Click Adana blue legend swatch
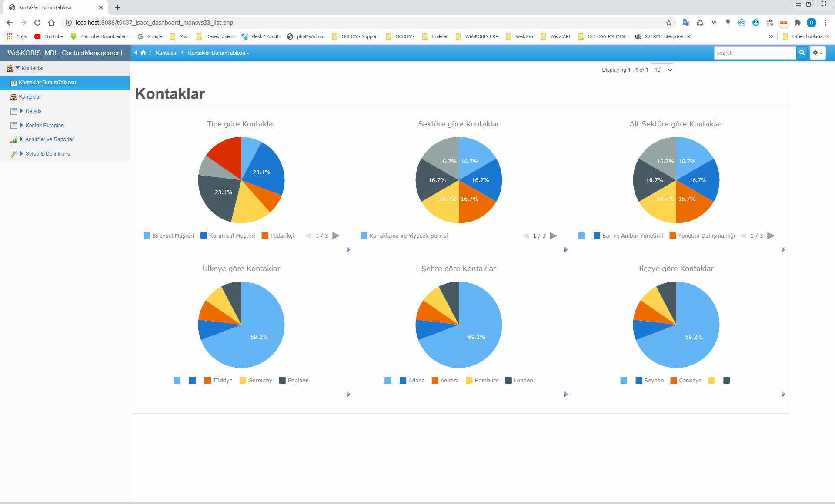Viewport: 835px width, 504px height. (403, 380)
